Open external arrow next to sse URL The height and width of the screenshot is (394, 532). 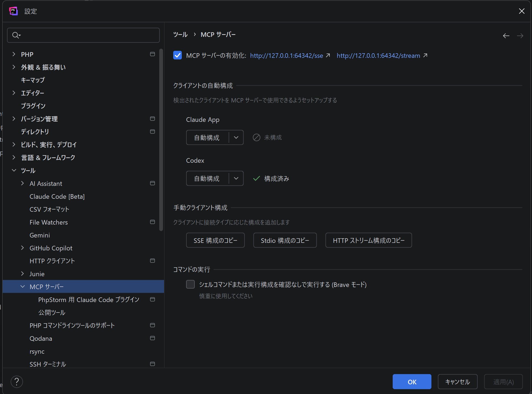pos(328,55)
